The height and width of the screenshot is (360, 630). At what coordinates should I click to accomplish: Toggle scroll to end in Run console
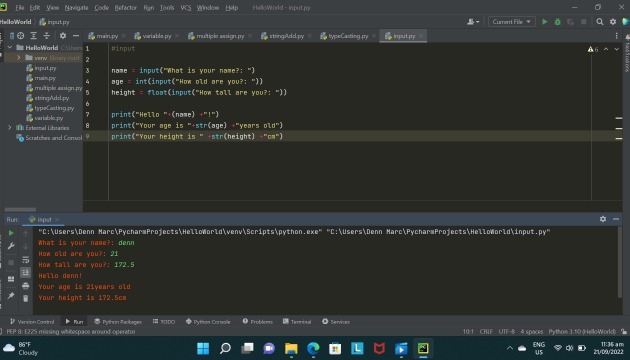(25, 272)
